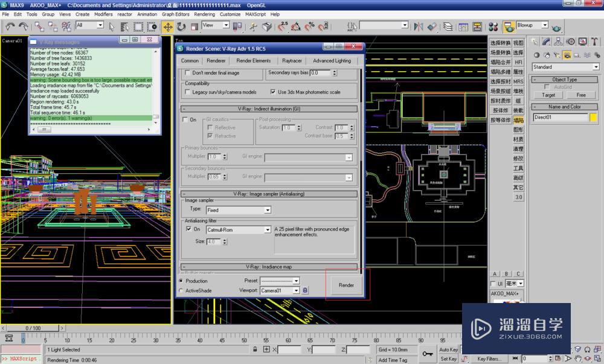The width and height of the screenshot is (604, 364).
Task: Click the Render button
Action: (345, 285)
